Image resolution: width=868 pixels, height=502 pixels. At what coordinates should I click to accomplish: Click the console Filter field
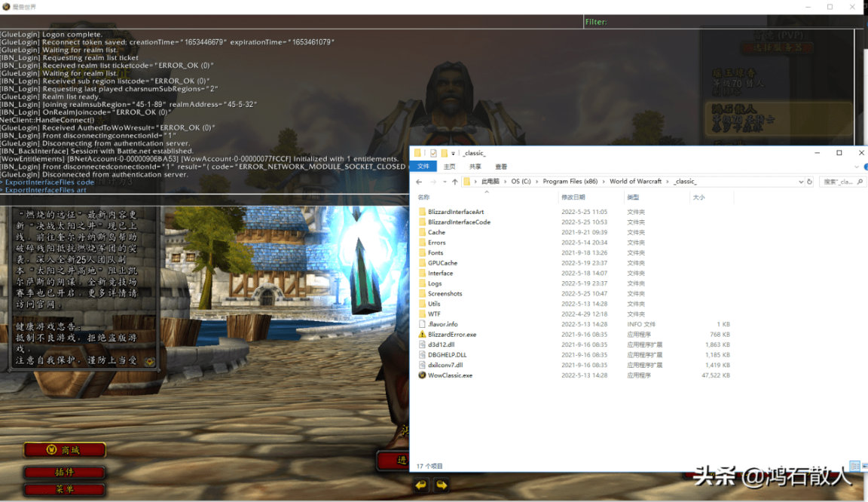723,22
